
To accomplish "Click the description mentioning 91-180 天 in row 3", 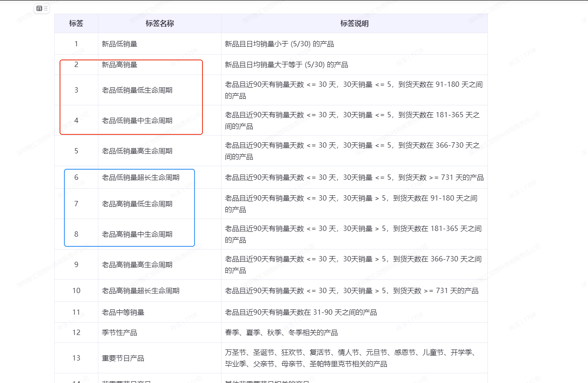I will point(354,90).
